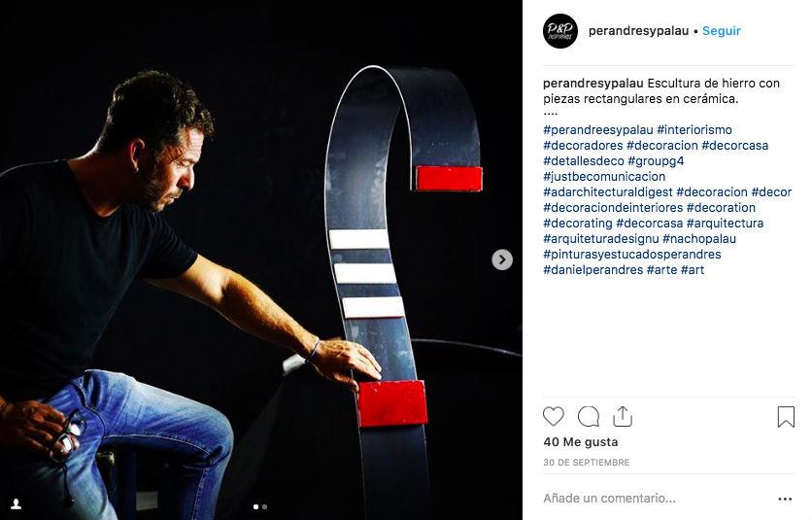
Task: Share the post using the share icon
Action: pos(623,416)
